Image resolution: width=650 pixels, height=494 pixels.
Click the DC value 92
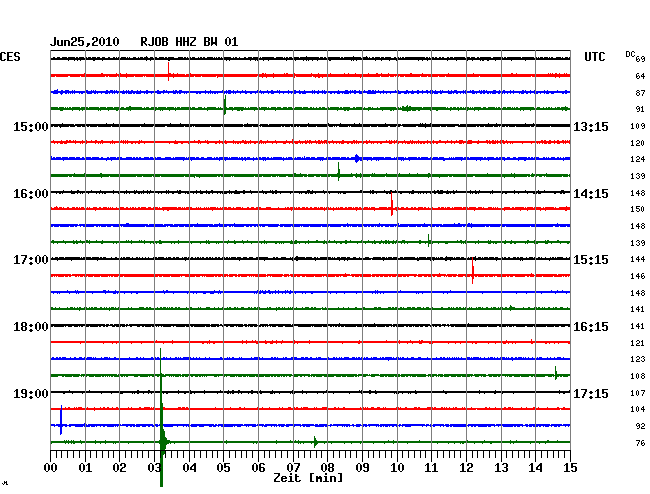click(x=640, y=426)
